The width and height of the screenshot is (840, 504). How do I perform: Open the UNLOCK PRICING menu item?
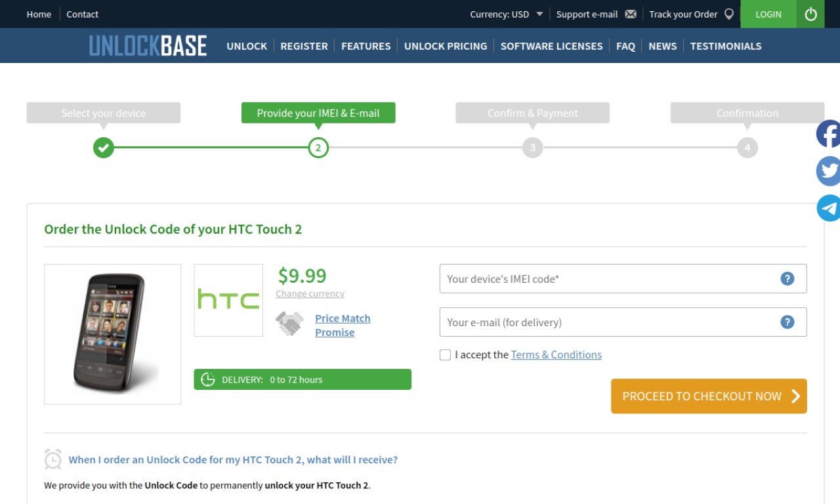446,46
